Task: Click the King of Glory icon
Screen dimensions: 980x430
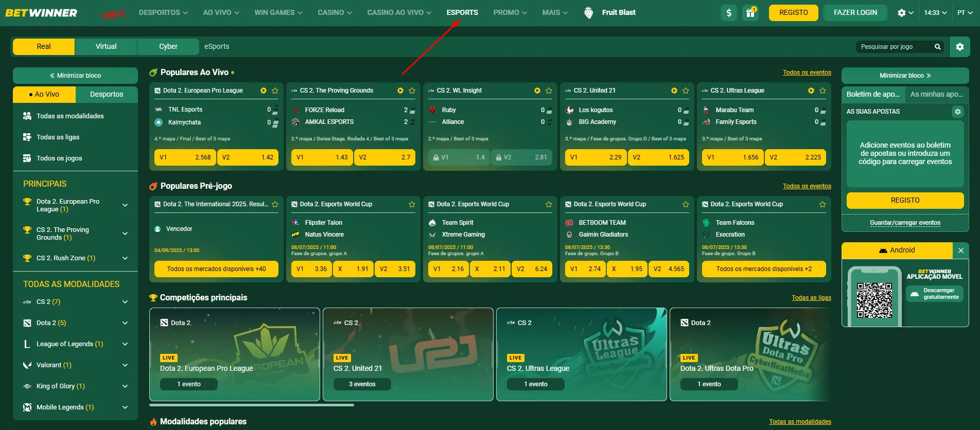Action: [27, 386]
